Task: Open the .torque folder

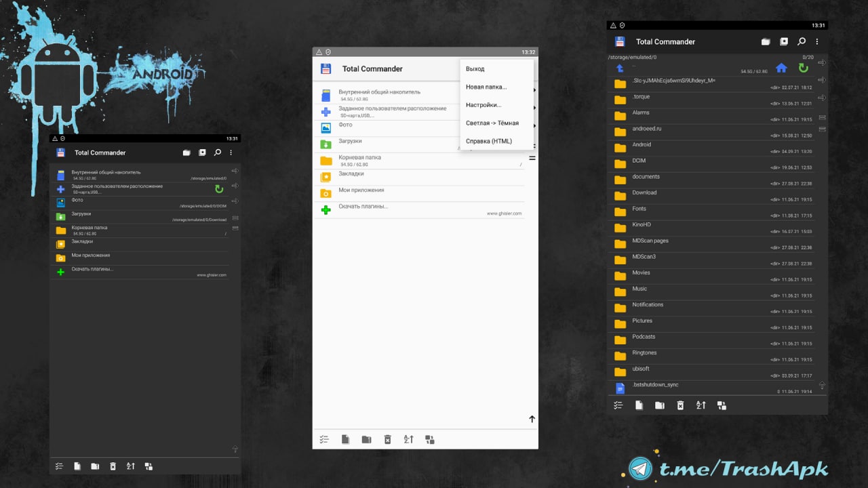Action: pyautogui.click(x=713, y=100)
